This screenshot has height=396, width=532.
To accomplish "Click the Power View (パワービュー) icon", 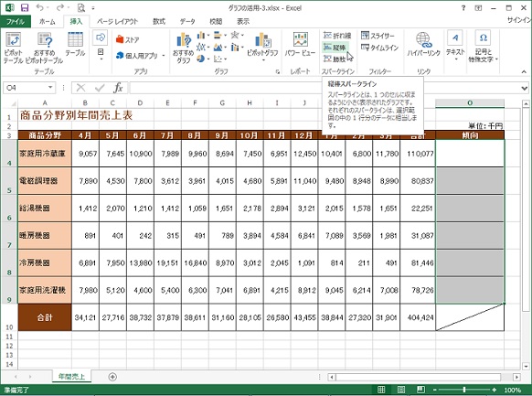I will tap(300, 44).
